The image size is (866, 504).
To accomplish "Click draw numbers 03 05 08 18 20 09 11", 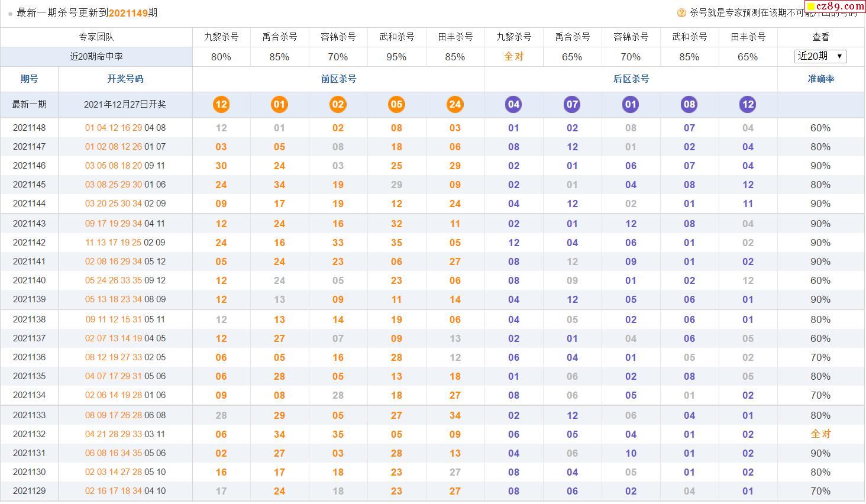I will [125, 166].
